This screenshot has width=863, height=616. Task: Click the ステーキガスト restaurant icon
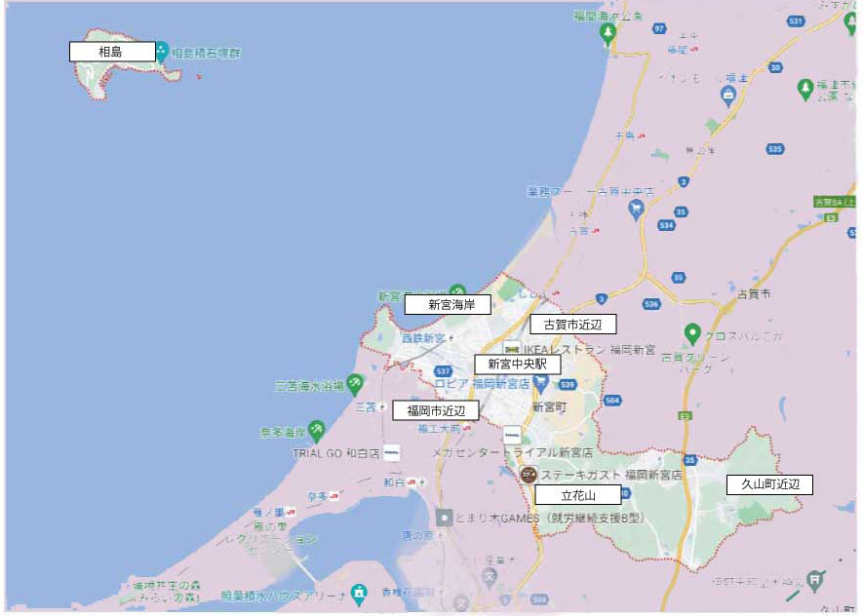[x=528, y=475]
